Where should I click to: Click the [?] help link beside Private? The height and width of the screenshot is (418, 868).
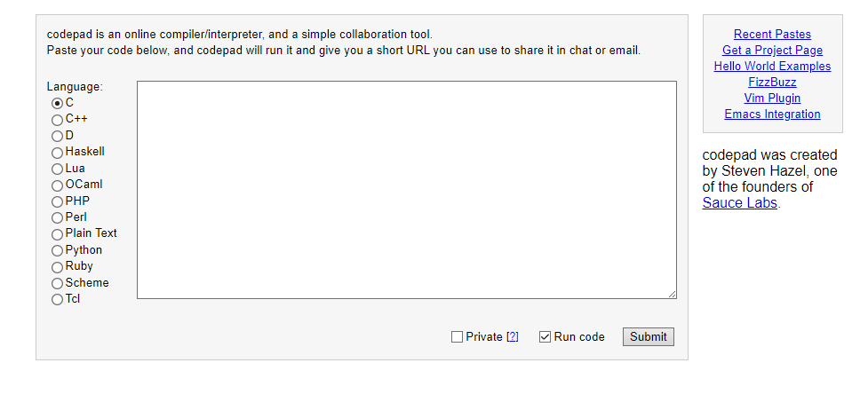coord(512,337)
